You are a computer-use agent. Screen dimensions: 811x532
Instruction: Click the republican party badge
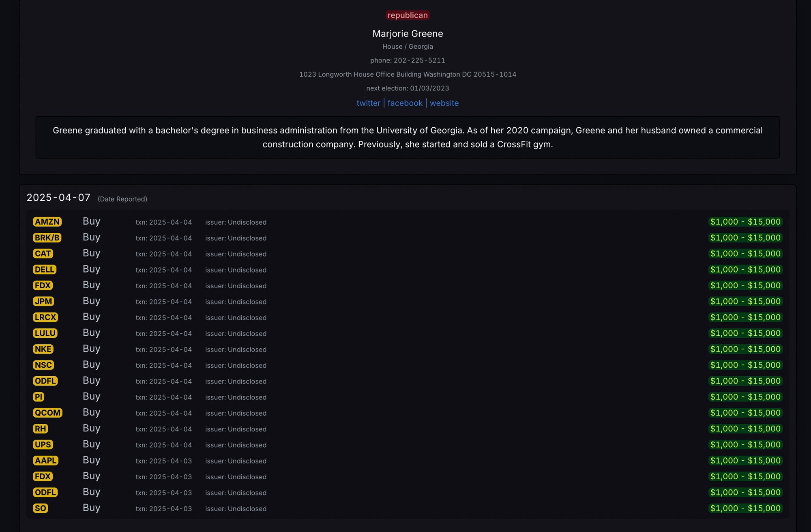coord(408,15)
